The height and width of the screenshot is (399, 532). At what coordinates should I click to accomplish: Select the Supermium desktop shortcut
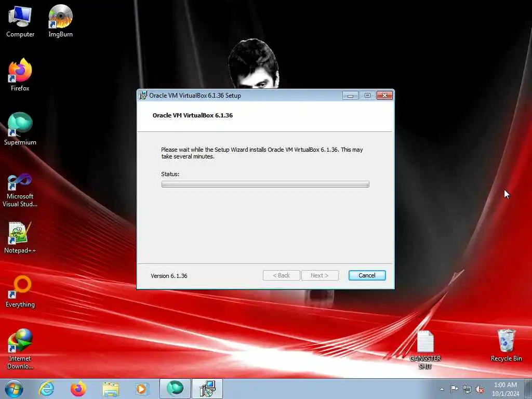pos(20,129)
